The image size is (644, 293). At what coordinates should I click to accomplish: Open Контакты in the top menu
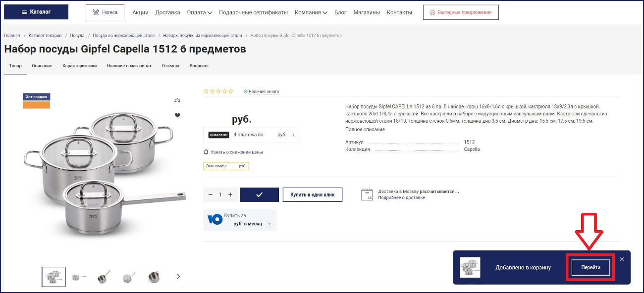[x=399, y=12]
